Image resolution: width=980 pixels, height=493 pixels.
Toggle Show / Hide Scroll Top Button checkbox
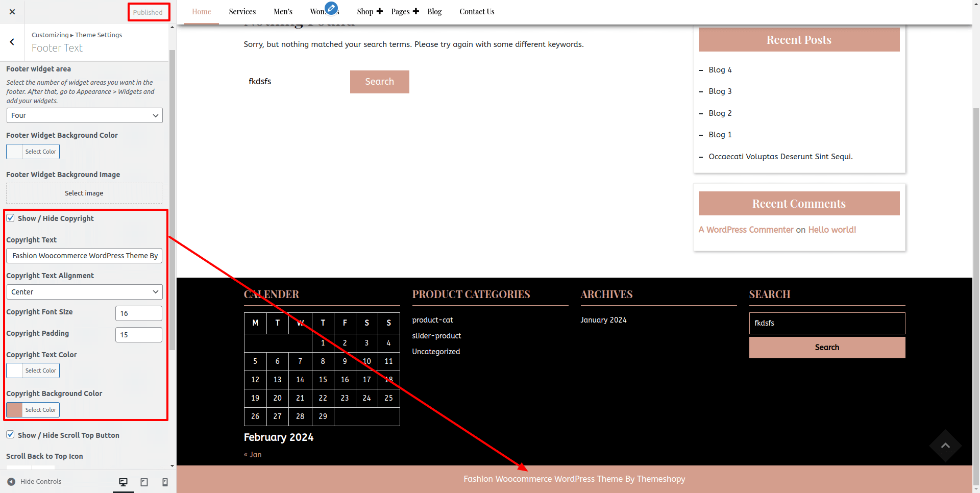coord(11,435)
